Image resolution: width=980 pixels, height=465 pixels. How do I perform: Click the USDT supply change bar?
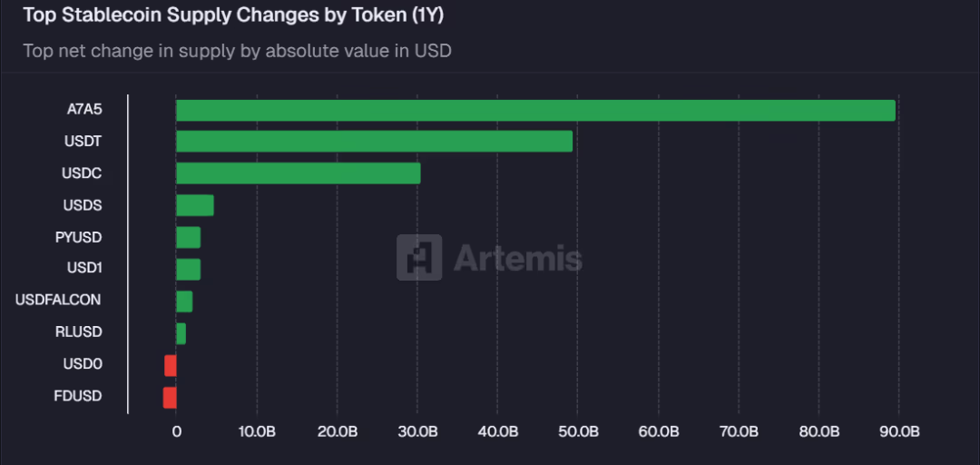[x=374, y=142]
